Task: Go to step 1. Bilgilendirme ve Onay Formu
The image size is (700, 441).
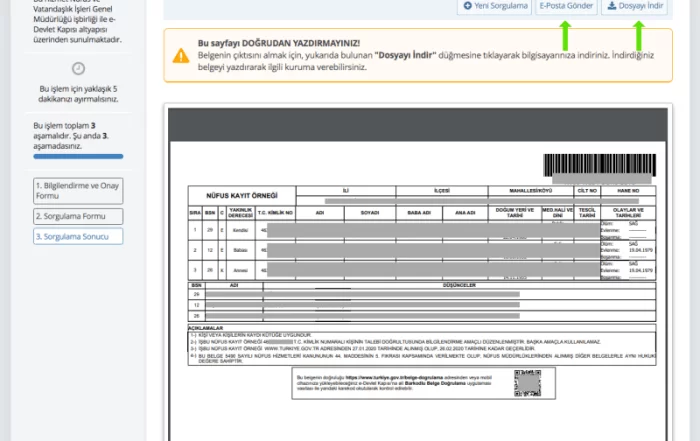Action: tap(78, 191)
